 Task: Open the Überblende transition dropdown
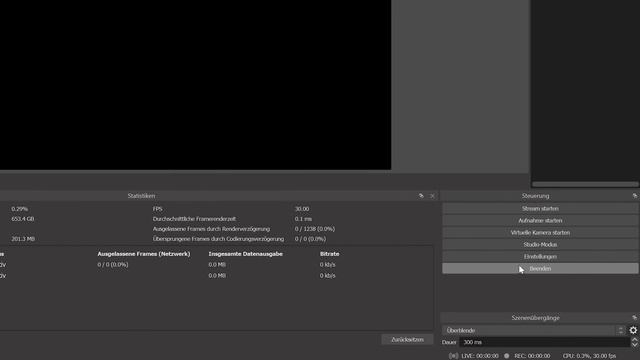533,330
